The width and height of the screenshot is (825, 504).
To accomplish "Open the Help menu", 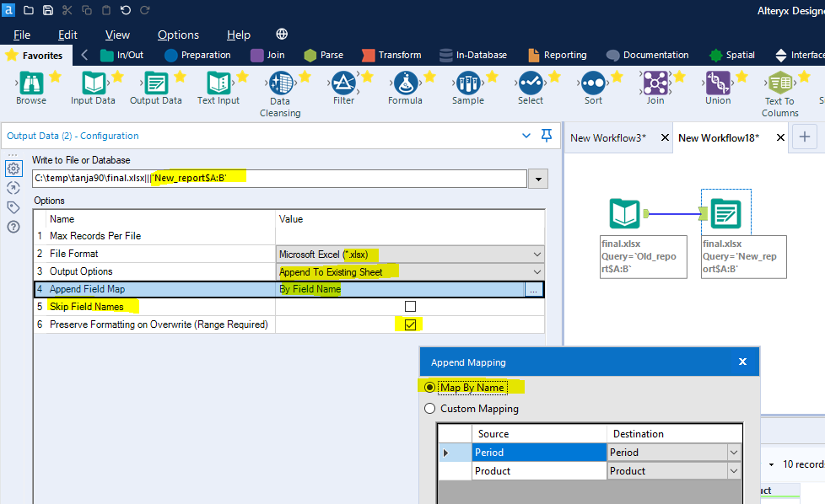I will click(x=239, y=35).
